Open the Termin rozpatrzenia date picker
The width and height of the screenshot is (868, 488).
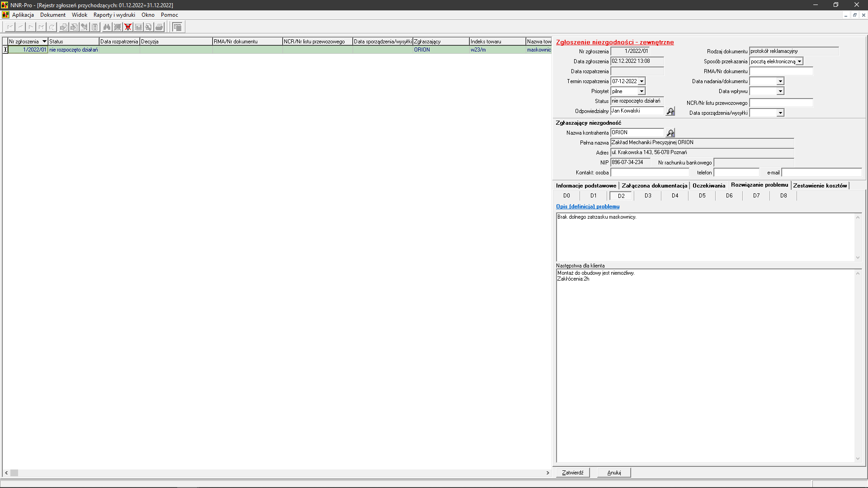point(642,81)
